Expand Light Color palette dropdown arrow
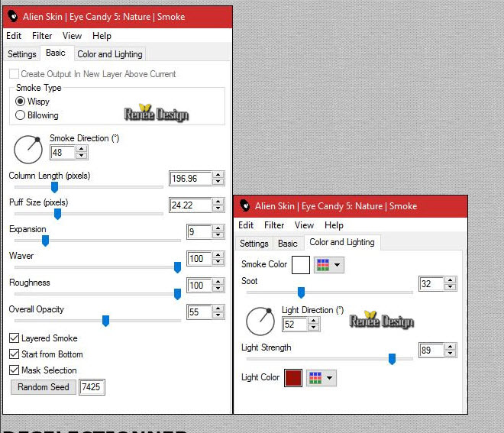 pos(329,378)
